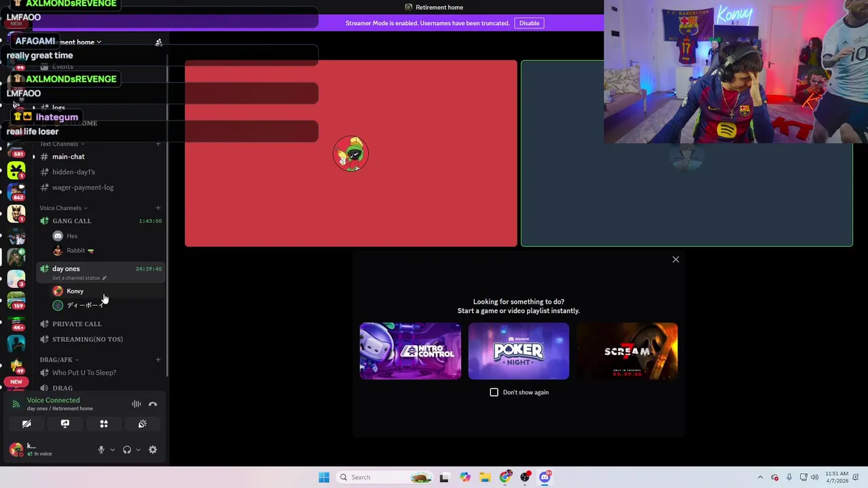Open the Start an Activity button
This screenshot has width=868, height=488.
(x=104, y=424)
